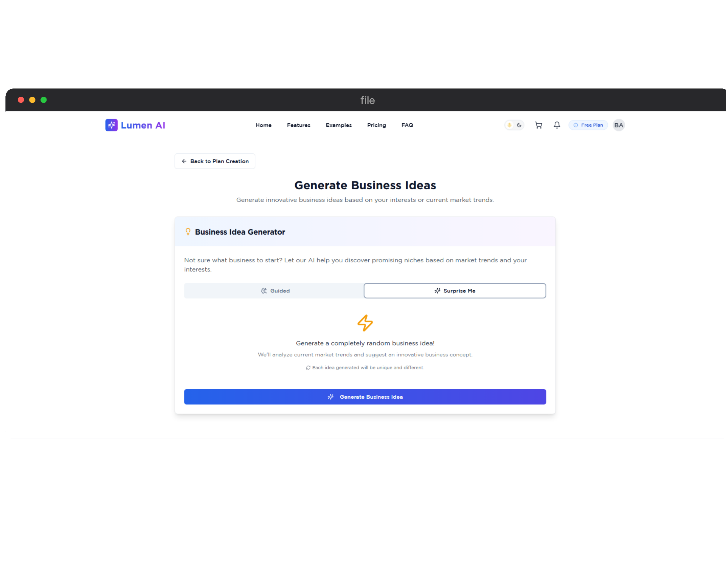Select the Guided tab
This screenshot has height=588, width=726.
point(274,291)
